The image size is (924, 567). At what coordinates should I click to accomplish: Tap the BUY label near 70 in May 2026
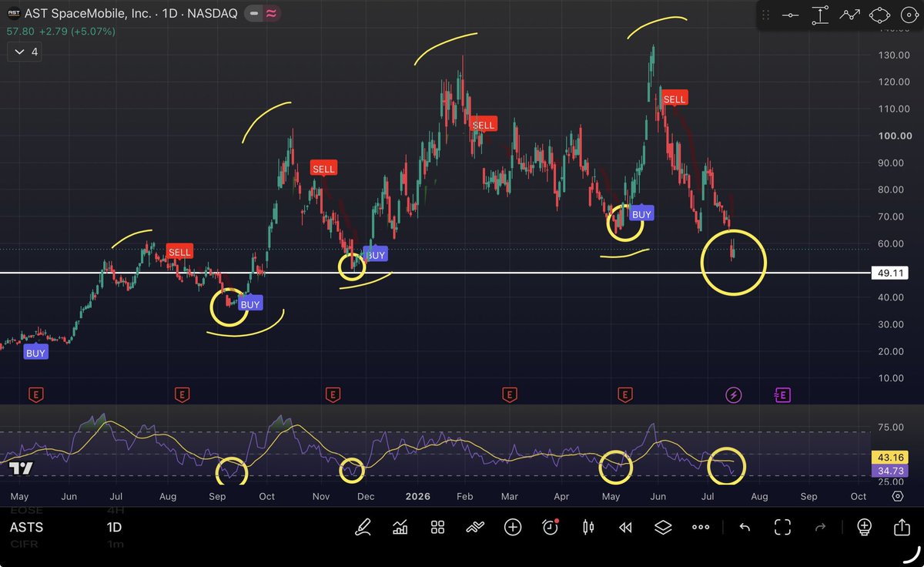pyautogui.click(x=641, y=214)
